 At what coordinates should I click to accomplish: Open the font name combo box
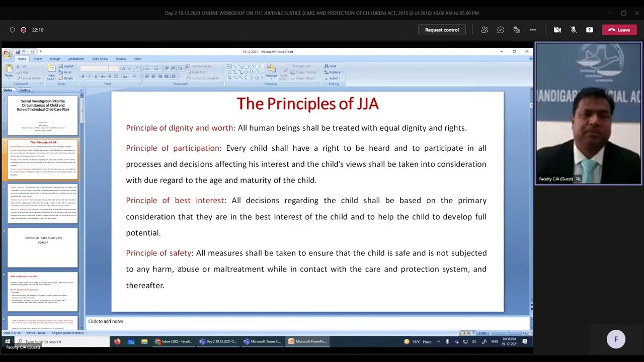coord(94,68)
